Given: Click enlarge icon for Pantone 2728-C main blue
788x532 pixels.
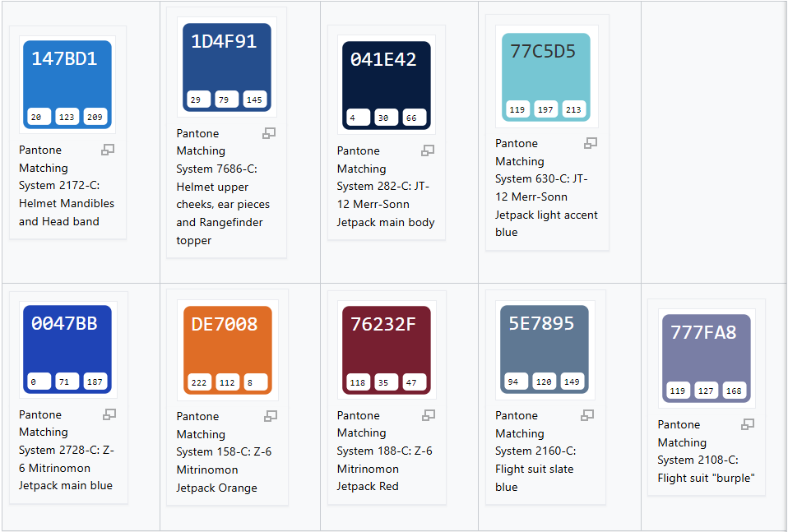Looking at the screenshot, I should pos(109,414).
